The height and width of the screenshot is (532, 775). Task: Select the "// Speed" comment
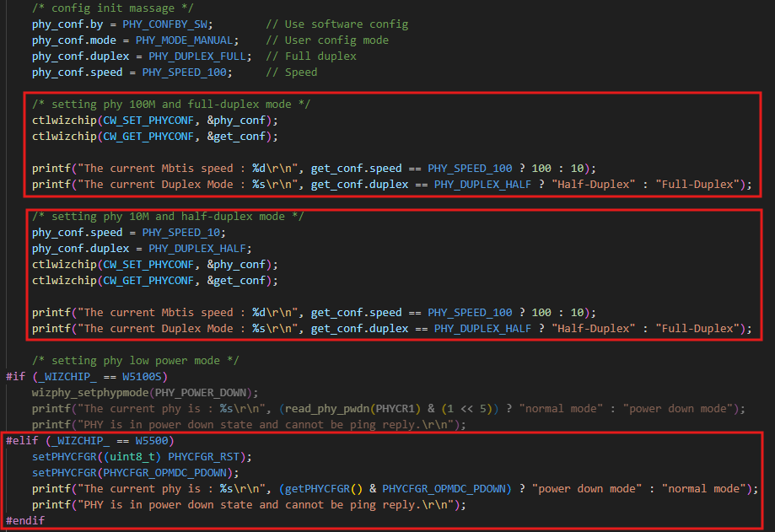[x=292, y=73]
